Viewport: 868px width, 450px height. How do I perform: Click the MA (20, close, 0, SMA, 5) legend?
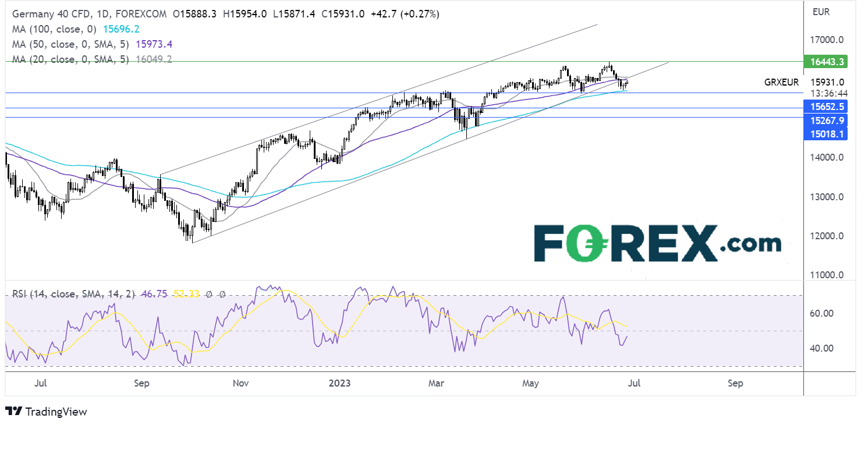coord(69,59)
